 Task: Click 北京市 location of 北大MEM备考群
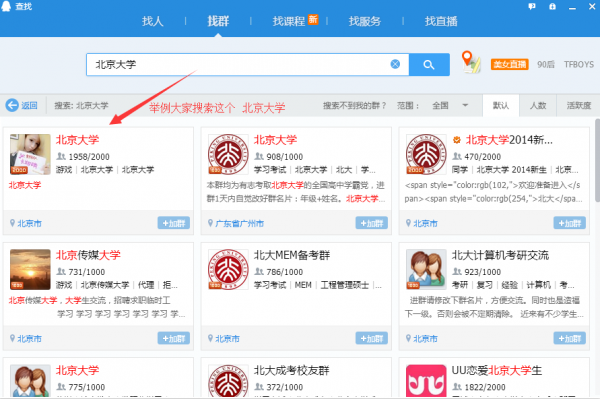click(x=227, y=339)
